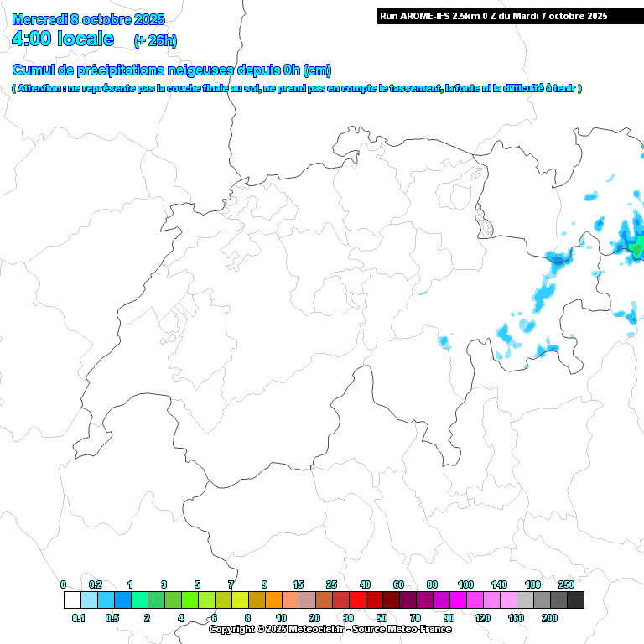
Task: Pick the orange 9 cm legend swatch
Action: 273,600
